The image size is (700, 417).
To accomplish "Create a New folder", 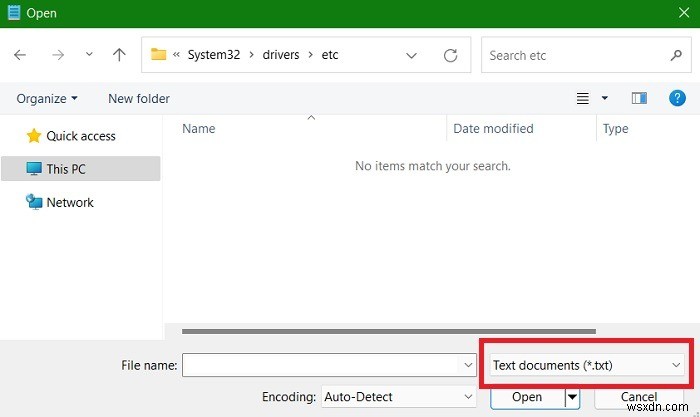I will [139, 99].
